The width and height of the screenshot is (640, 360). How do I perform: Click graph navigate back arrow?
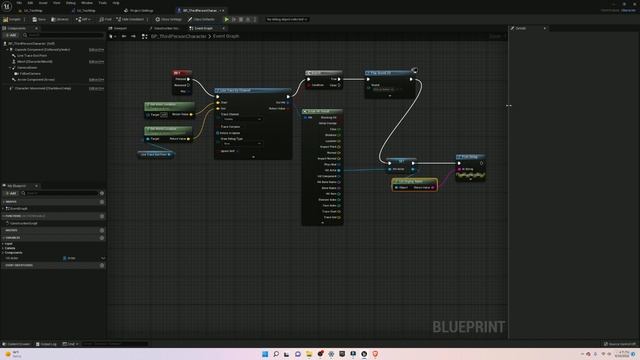124,36
